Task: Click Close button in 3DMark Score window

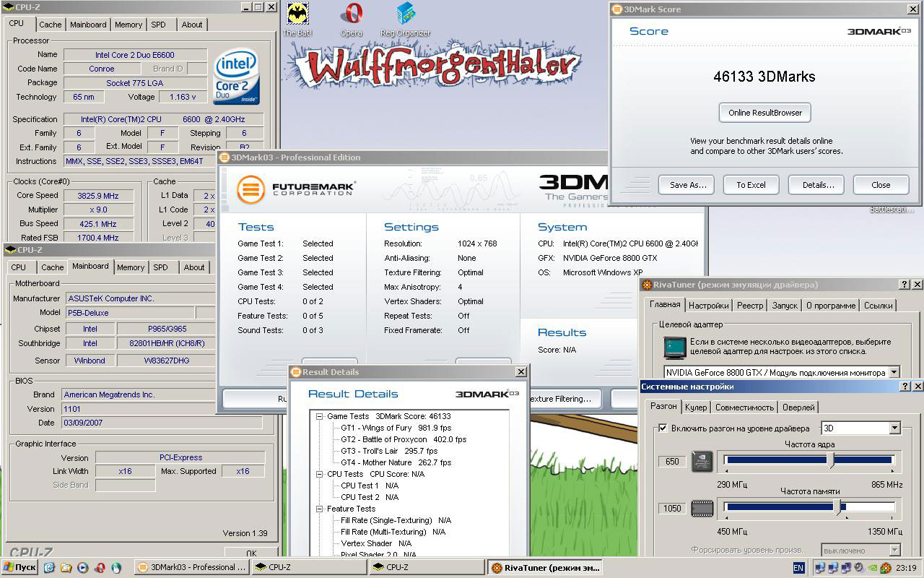Action: [x=881, y=185]
